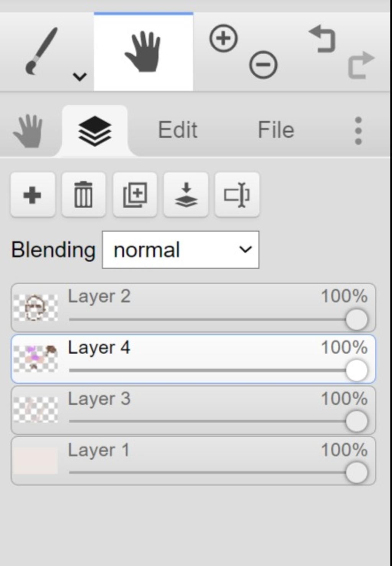Undo the last action

pyautogui.click(x=322, y=39)
